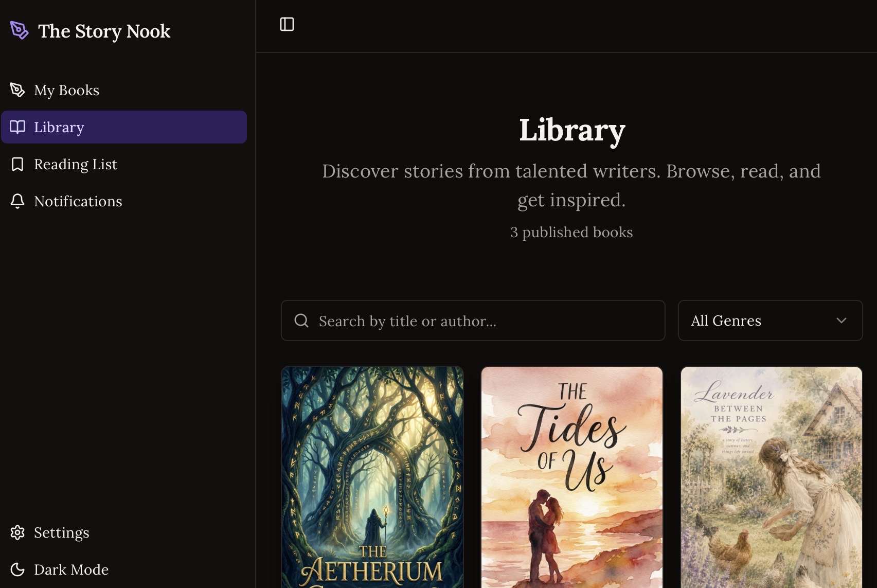Image resolution: width=877 pixels, height=588 pixels.
Task: Select Library in the sidebar
Action: point(124,127)
